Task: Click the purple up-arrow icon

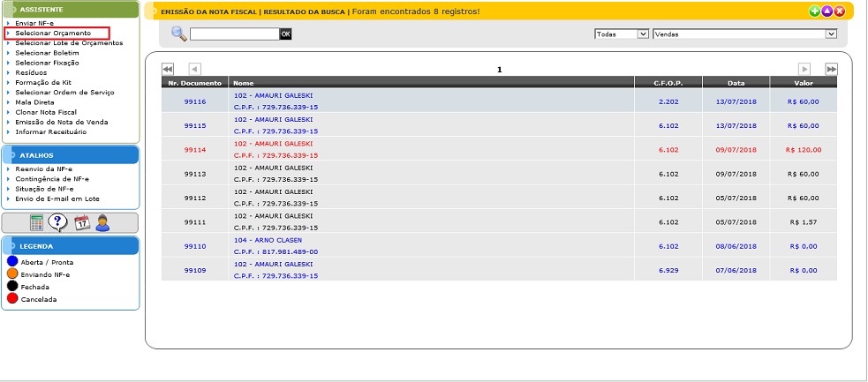Action: 826,11
